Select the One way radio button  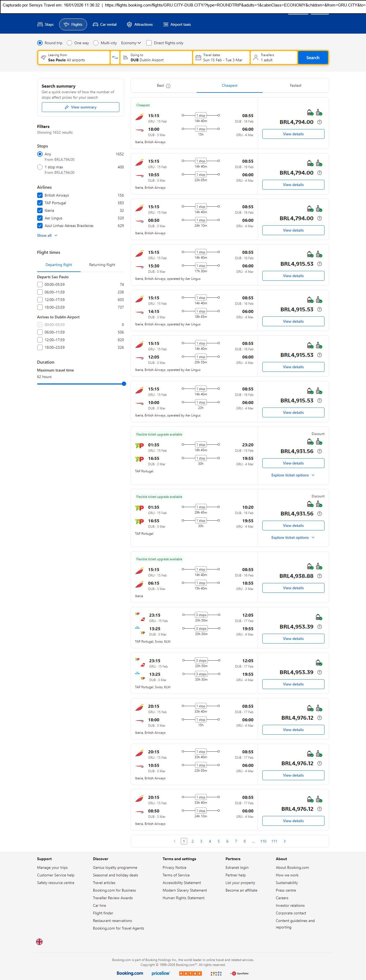pos(70,43)
